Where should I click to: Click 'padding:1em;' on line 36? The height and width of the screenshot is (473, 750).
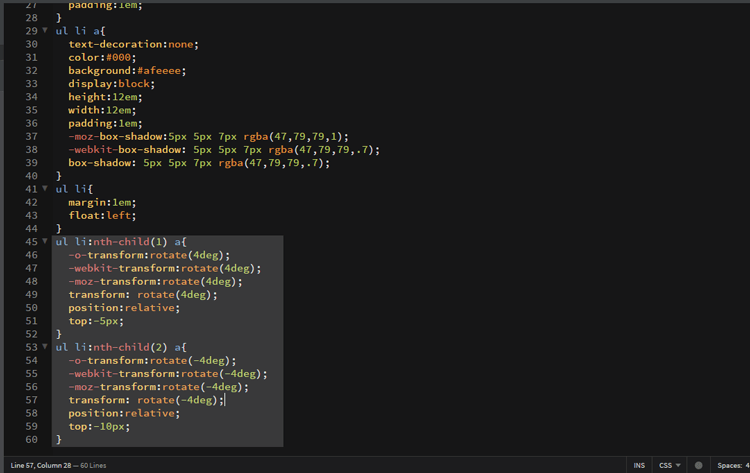coord(105,123)
